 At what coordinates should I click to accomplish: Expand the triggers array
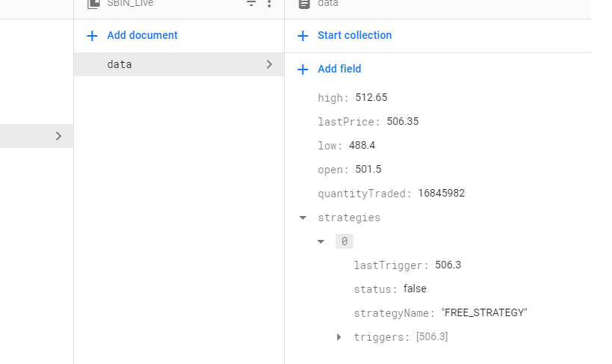[x=339, y=336]
